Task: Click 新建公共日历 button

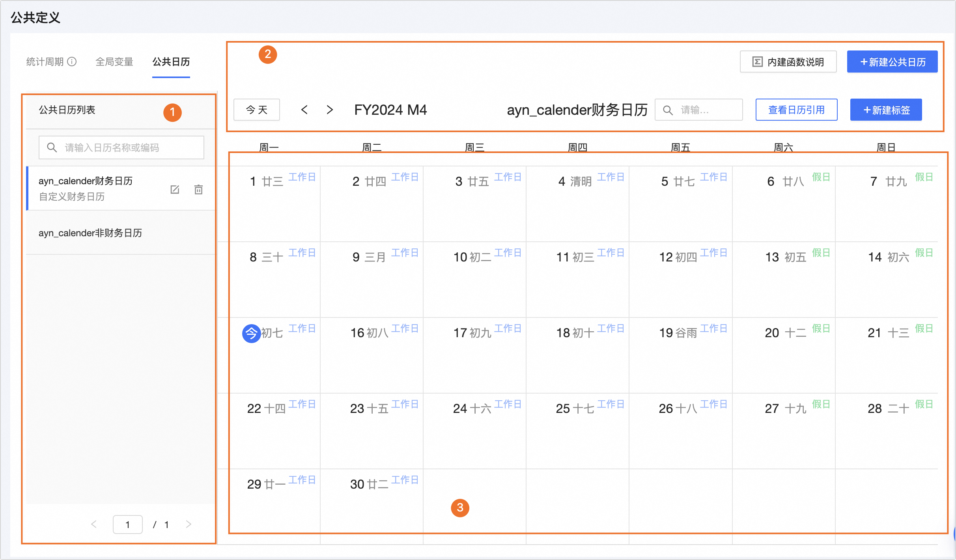Action: click(x=892, y=62)
